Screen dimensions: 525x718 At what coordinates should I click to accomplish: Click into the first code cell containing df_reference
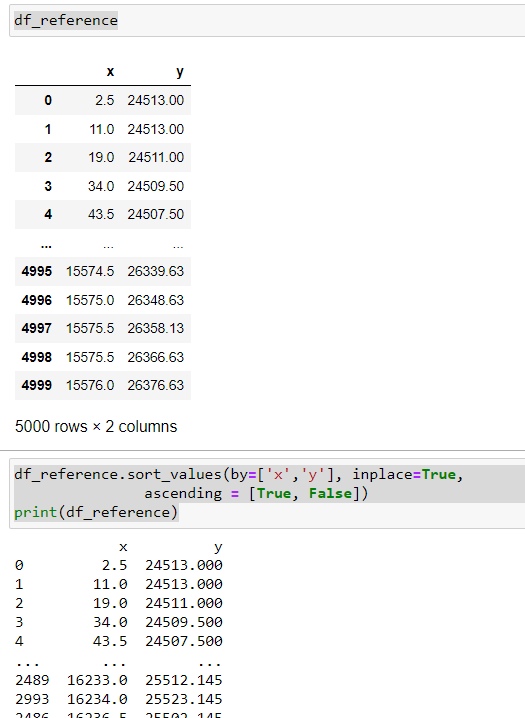click(267, 21)
